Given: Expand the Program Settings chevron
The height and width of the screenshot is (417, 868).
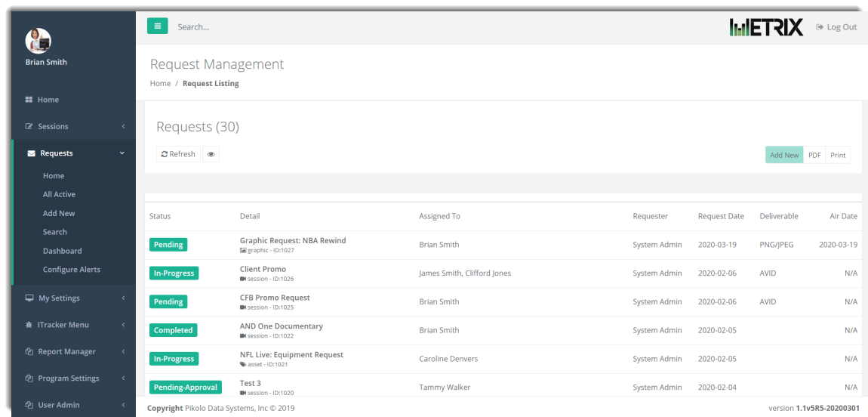Looking at the screenshot, I should point(123,378).
